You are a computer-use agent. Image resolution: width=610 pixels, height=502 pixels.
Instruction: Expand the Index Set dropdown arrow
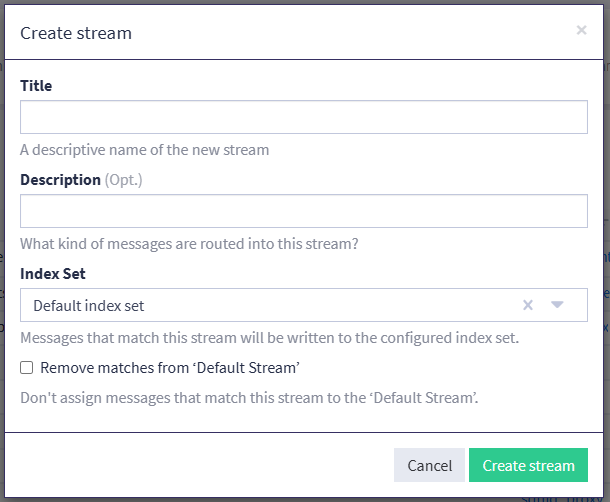pyautogui.click(x=558, y=305)
